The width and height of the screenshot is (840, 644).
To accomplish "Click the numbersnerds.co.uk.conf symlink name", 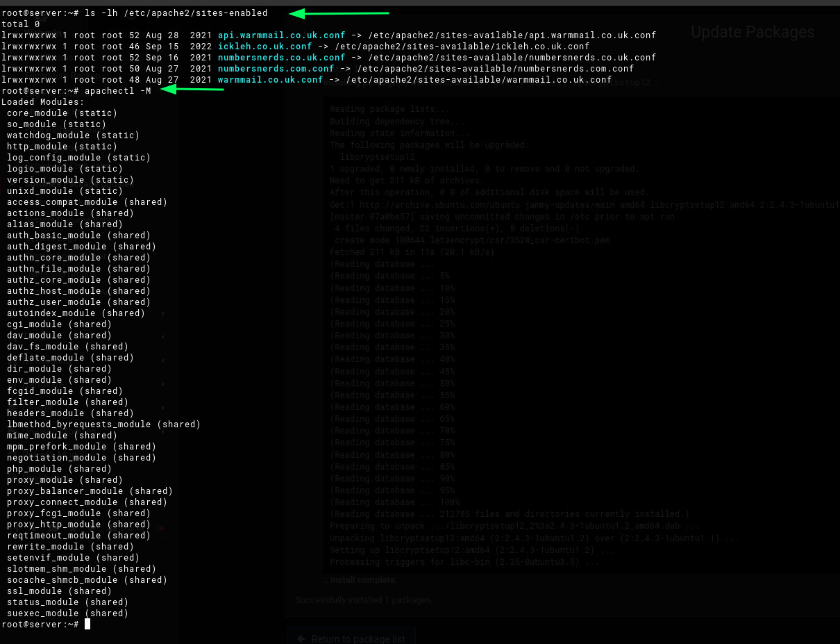I will [x=281, y=58].
